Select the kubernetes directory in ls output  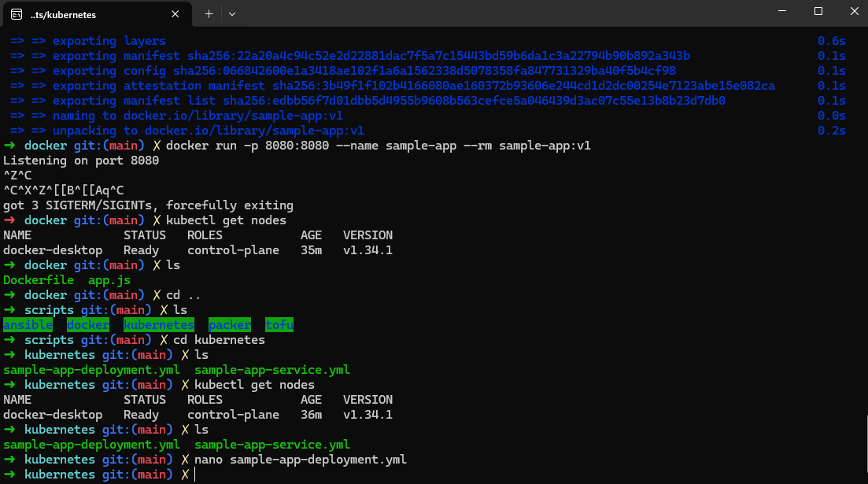pos(159,324)
